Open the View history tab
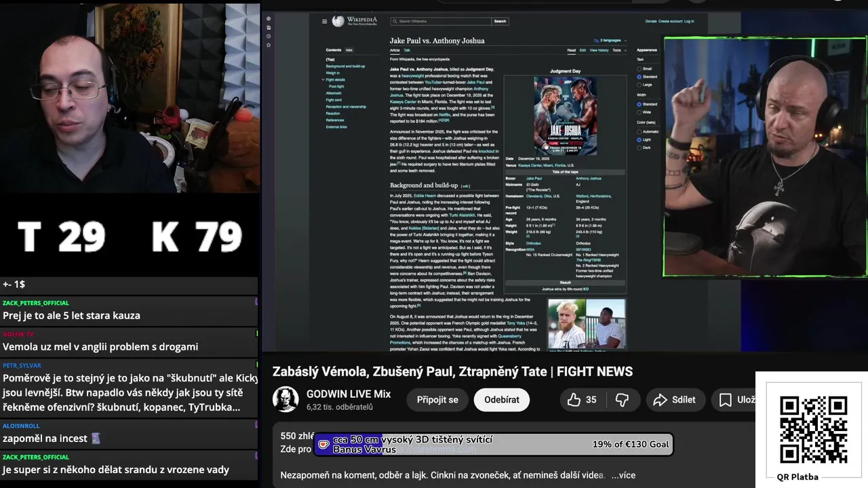Screen dimensions: 868x488 599,50
